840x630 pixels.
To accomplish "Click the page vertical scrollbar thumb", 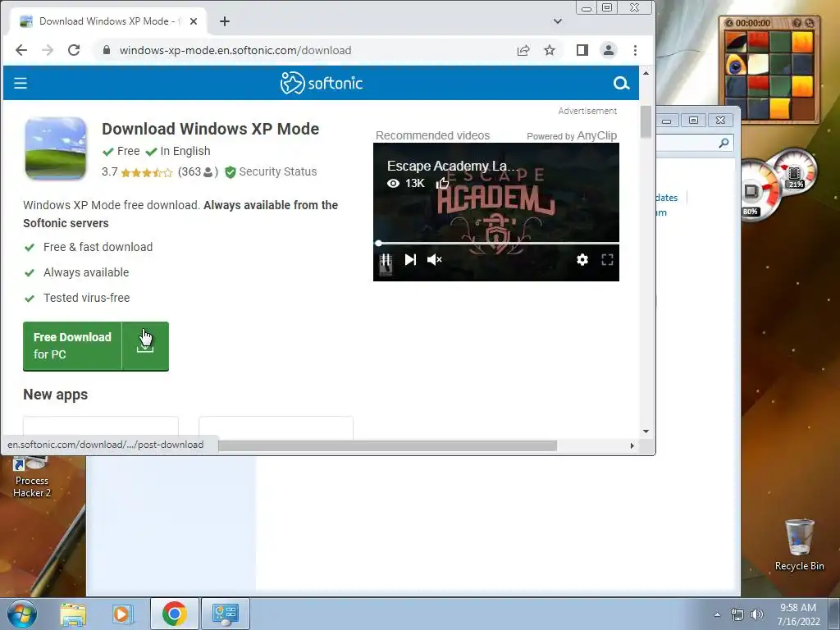I will coord(646,121).
